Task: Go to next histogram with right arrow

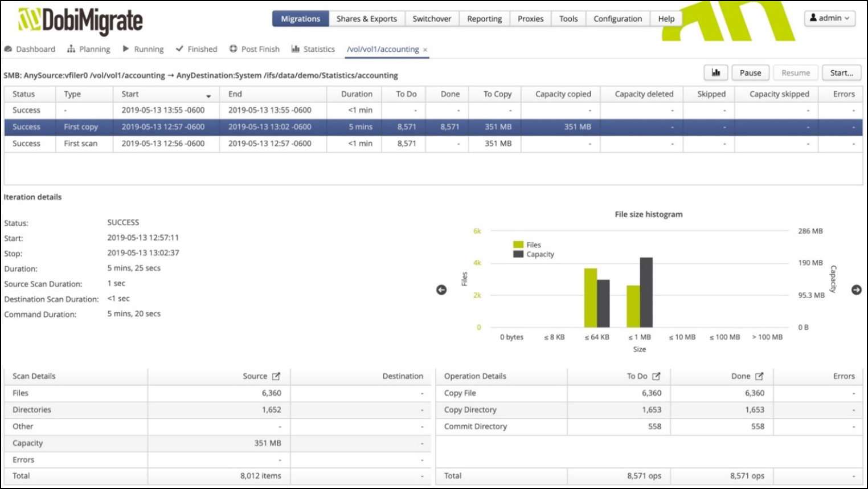Action: tap(856, 290)
